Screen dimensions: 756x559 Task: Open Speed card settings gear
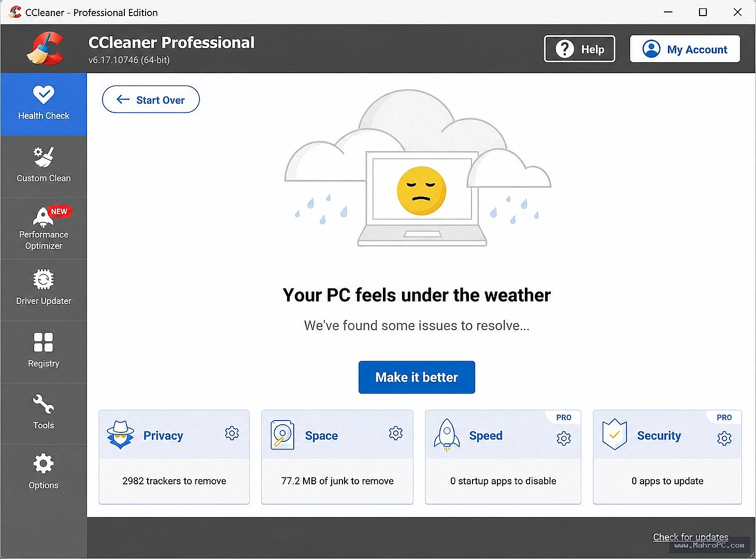coord(564,438)
